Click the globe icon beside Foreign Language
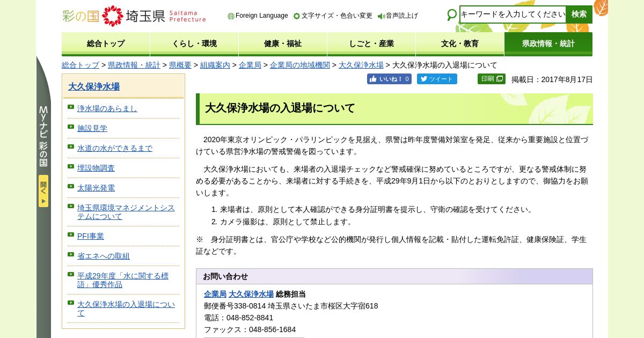This screenshot has width=644, height=338. pos(231,16)
